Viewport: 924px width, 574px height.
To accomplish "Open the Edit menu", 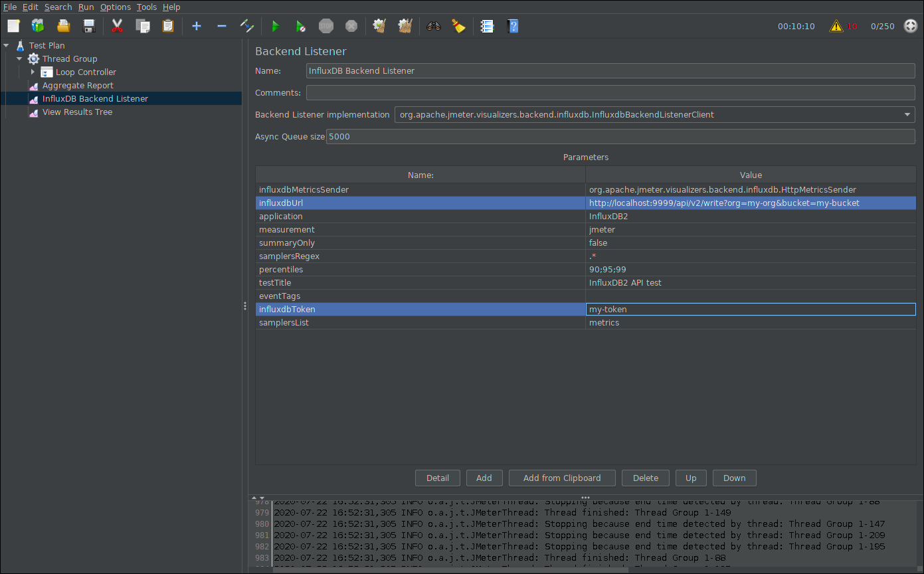I will pyautogui.click(x=31, y=7).
